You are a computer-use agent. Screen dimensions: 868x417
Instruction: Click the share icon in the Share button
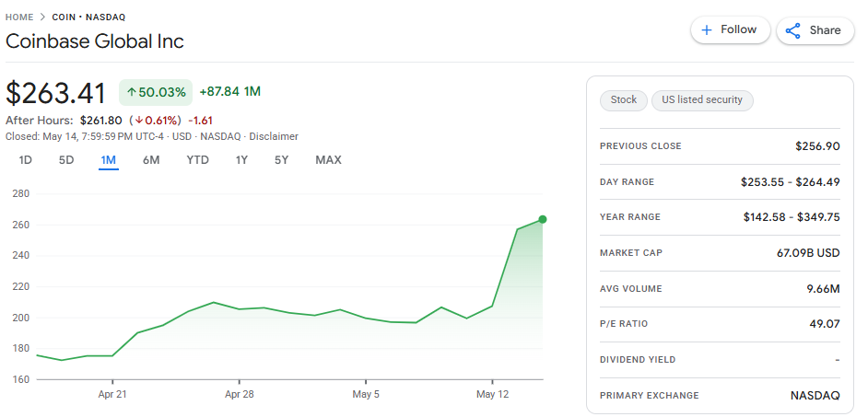point(793,30)
